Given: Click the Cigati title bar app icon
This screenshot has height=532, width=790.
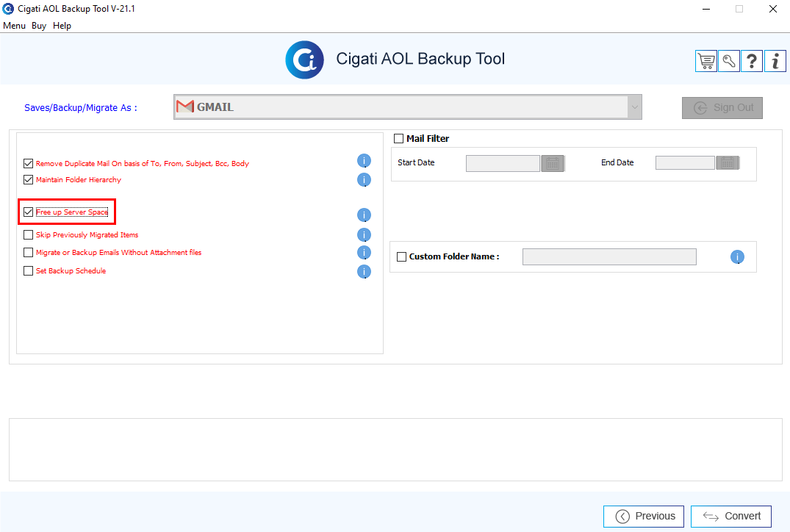Looking at the screenshot, I should [x=8, y=9].
